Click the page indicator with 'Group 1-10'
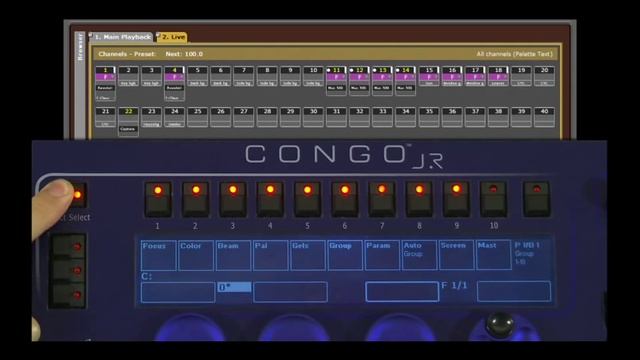Screen dimensions: 640x360 pyautogui.click(x=527, y=253)
